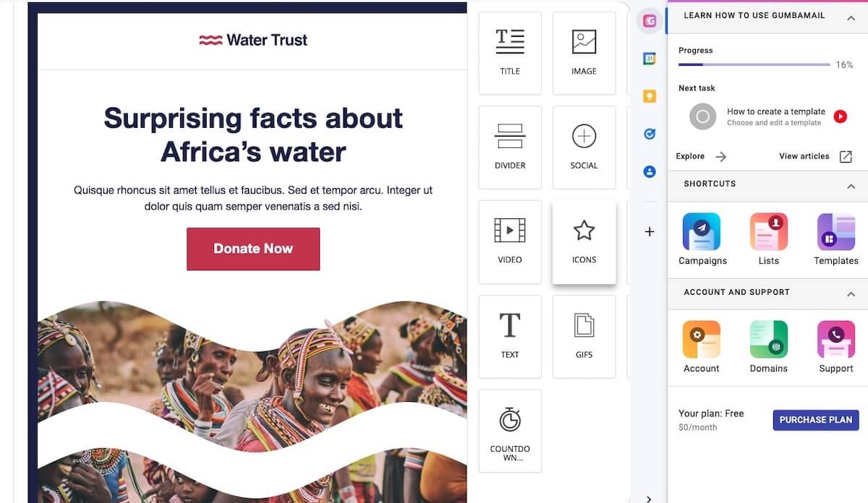Click the Purchase Plan button
Viewport: 868px width, 503px height.
[x=816, y=420]
